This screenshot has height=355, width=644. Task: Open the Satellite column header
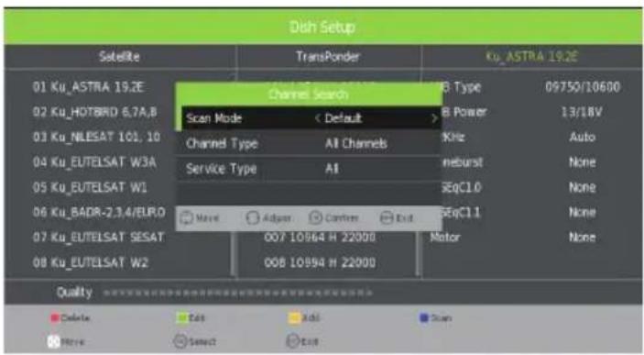[x=119, y=56]
